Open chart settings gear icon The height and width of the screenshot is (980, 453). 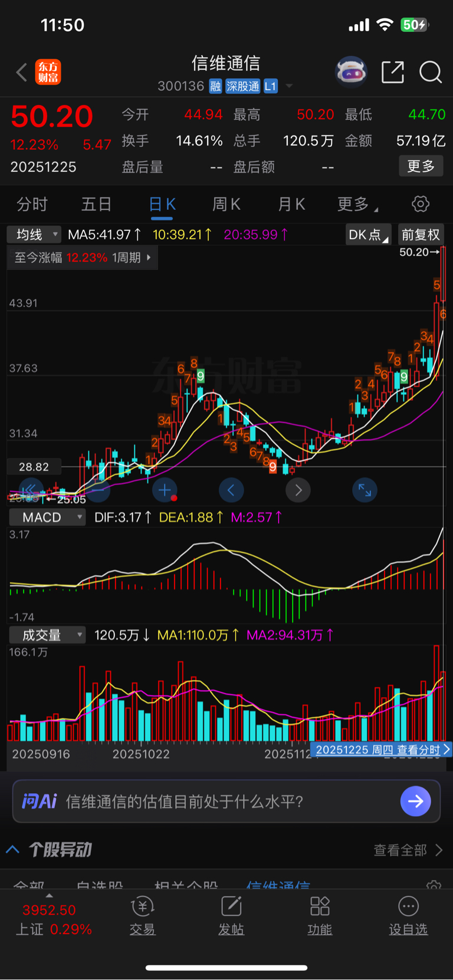point(421,204)
